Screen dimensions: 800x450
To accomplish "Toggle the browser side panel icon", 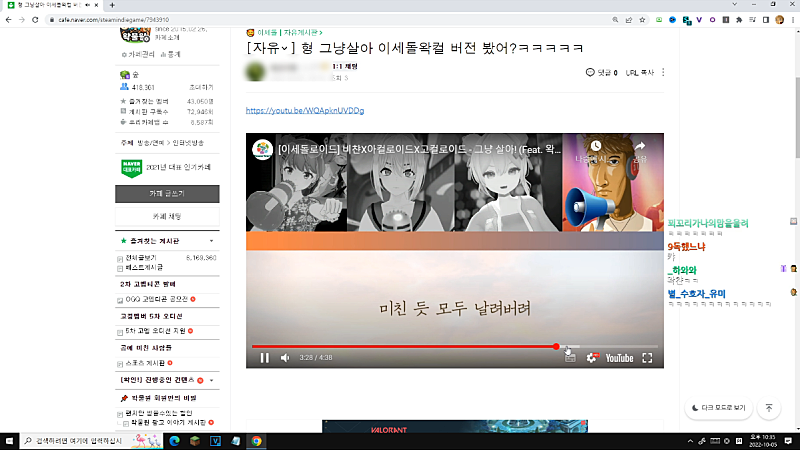I will pos(766,20).
